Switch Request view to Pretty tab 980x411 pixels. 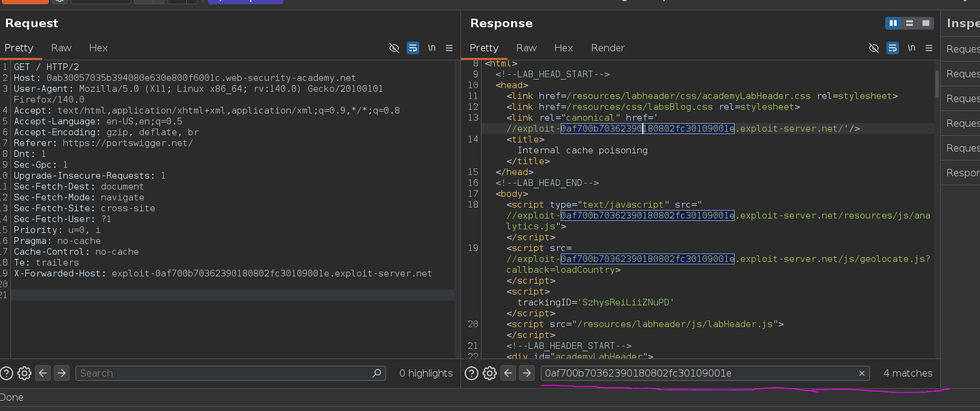point(19,48)
